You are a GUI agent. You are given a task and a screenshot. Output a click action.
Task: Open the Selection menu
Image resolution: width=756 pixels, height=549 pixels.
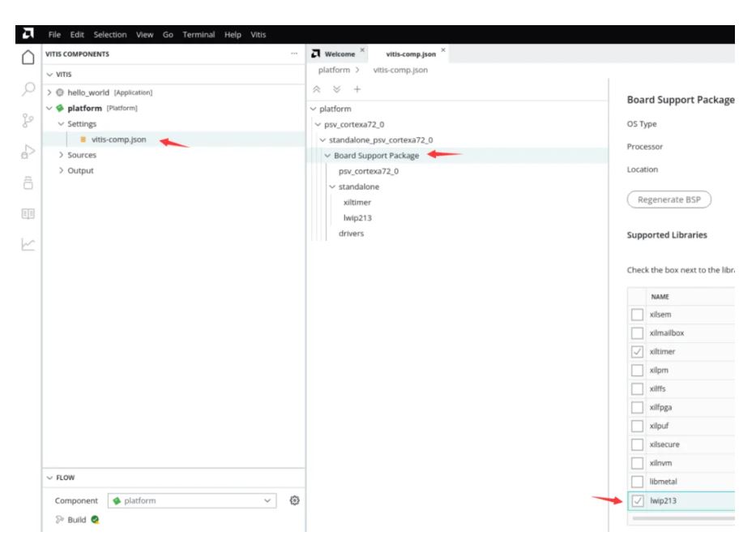pyautogui.click(x=110, y=34)
